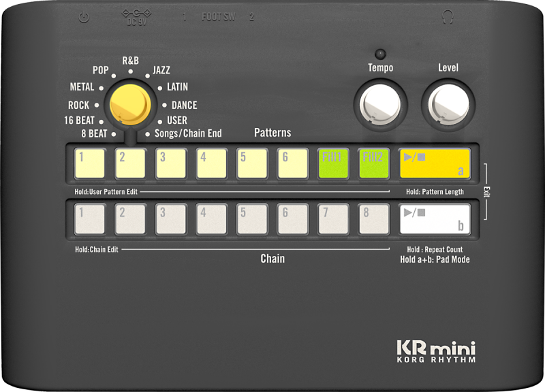Trigger the green Fill1 pad
The width and height of the screenshot is (545, 392).
334,163
